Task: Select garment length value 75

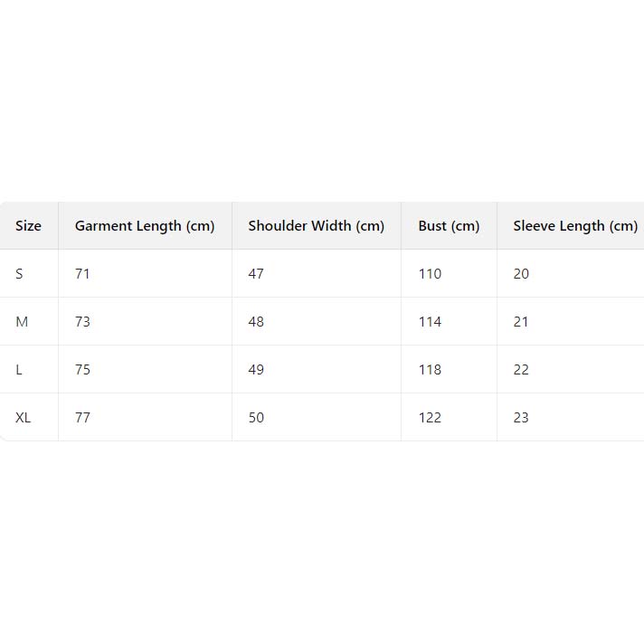Action: pyautogui.click(x=82, y=370)
